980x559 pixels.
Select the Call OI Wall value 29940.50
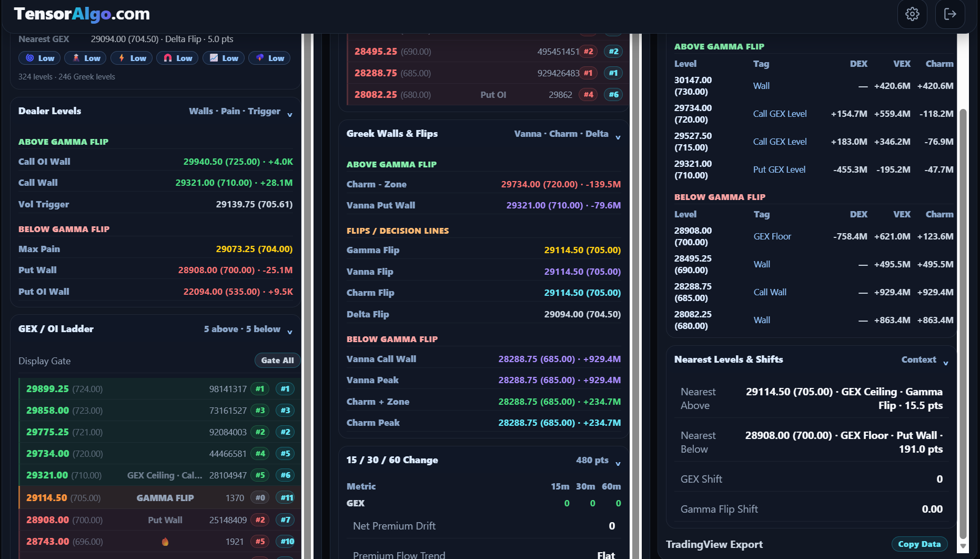238,162
